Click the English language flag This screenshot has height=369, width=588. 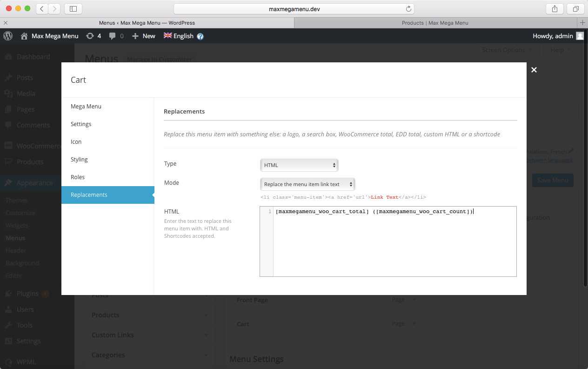pos(167,35)
